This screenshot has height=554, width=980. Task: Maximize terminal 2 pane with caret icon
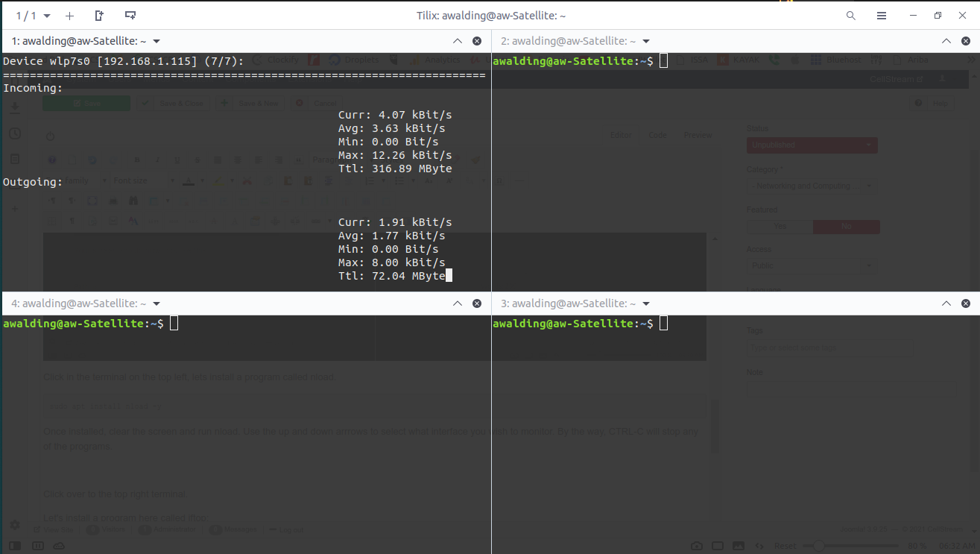coord(946,42)
